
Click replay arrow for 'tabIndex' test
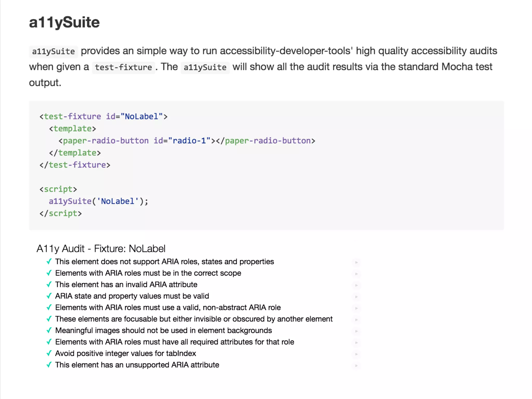[x=356, y=354]
